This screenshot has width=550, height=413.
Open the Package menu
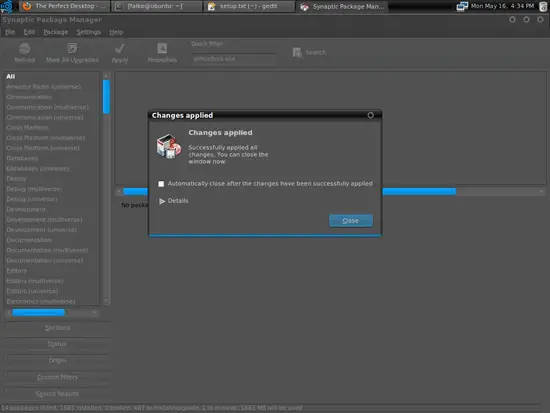click(55, 32)
